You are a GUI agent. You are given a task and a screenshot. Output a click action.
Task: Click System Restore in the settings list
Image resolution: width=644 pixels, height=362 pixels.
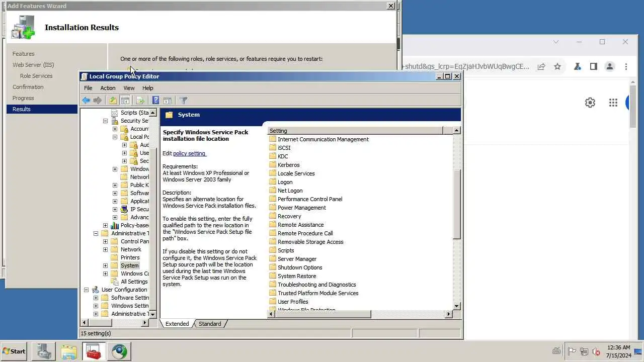pyautogui.click(x=297, y=276)
